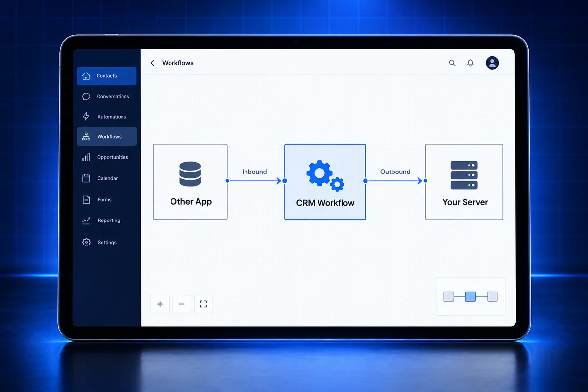Open Conversations from the sidebar
588x392 pixels.
pyautogui.click(x=107, y=97)
